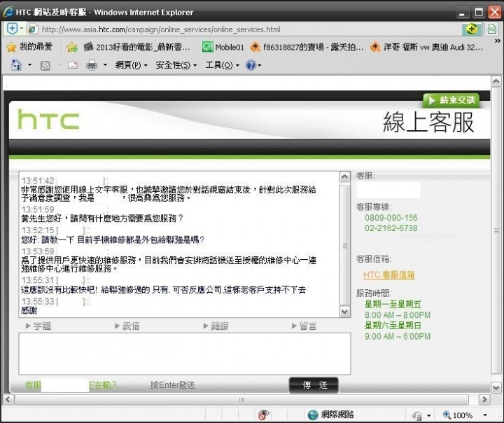Open the 工具(O) menu
504x423 pixels.
click(x=223, y=65)
